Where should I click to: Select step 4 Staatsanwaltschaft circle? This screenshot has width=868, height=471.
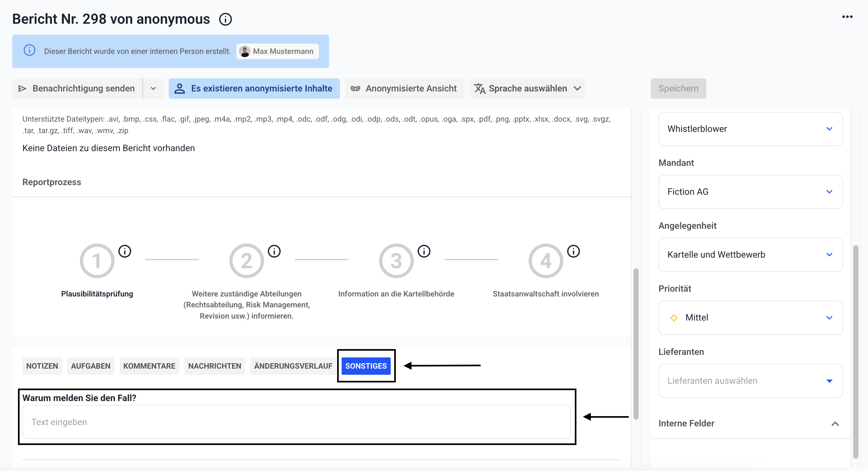tap(546, 261)
